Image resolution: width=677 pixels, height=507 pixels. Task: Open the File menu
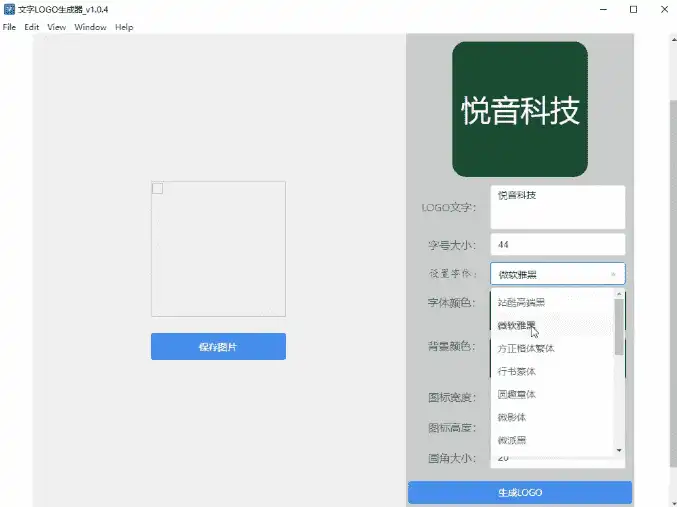coord(9,27)
